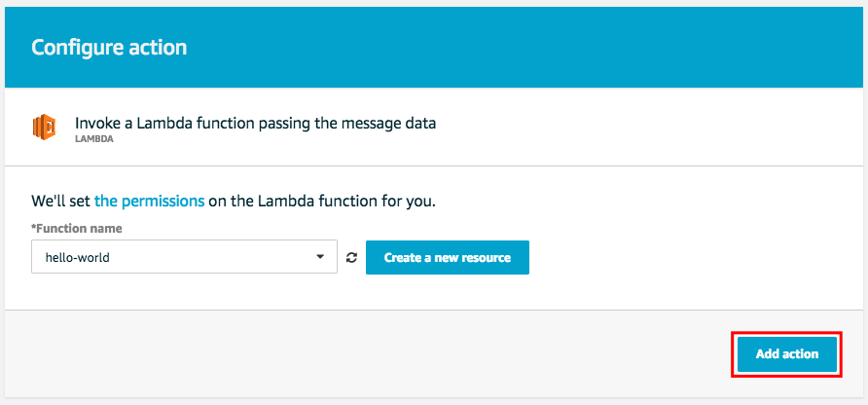Click 'on the Lambda function for you' text
Screen dimensions: 868x405
[x=322, y=202]
